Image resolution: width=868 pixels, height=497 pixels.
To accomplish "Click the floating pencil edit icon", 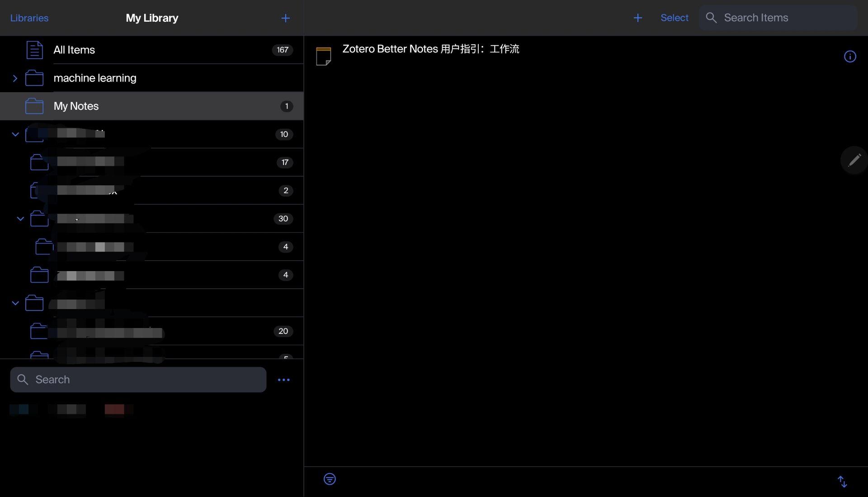I will [x=854, y=160].
